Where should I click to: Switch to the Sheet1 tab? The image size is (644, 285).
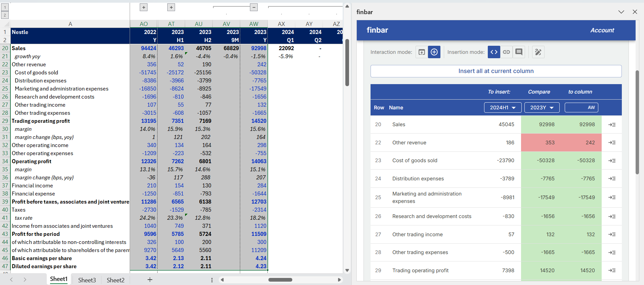59,279
